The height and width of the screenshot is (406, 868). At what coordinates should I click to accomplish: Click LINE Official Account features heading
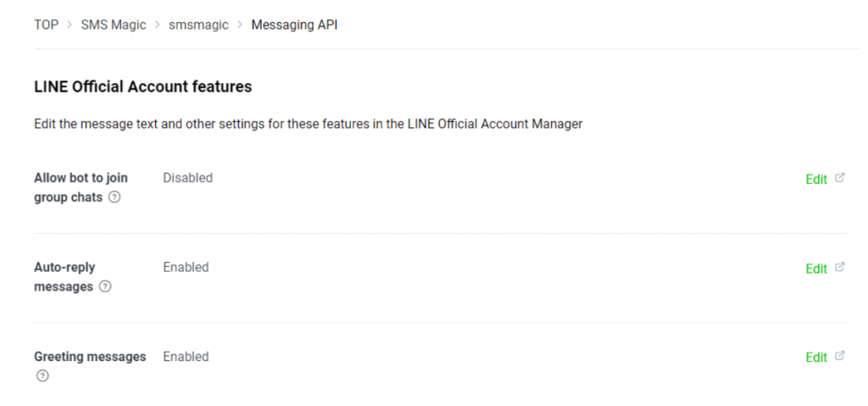click(142, 87)
